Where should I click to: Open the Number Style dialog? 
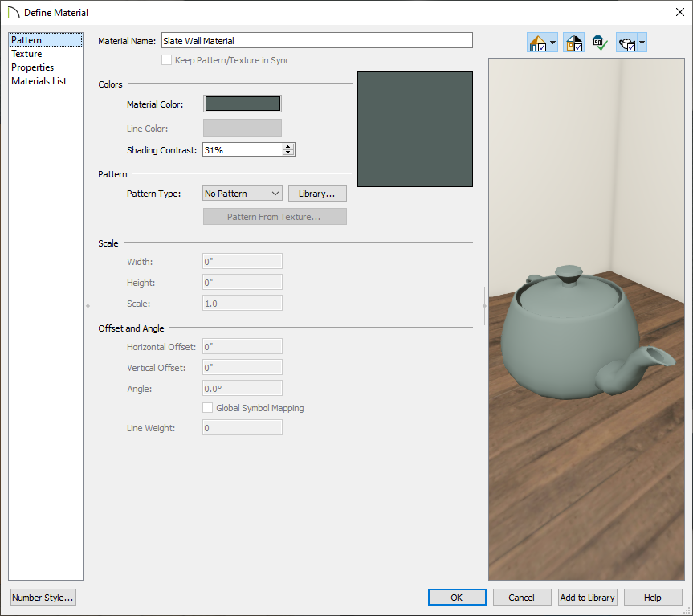pos(43,597)
